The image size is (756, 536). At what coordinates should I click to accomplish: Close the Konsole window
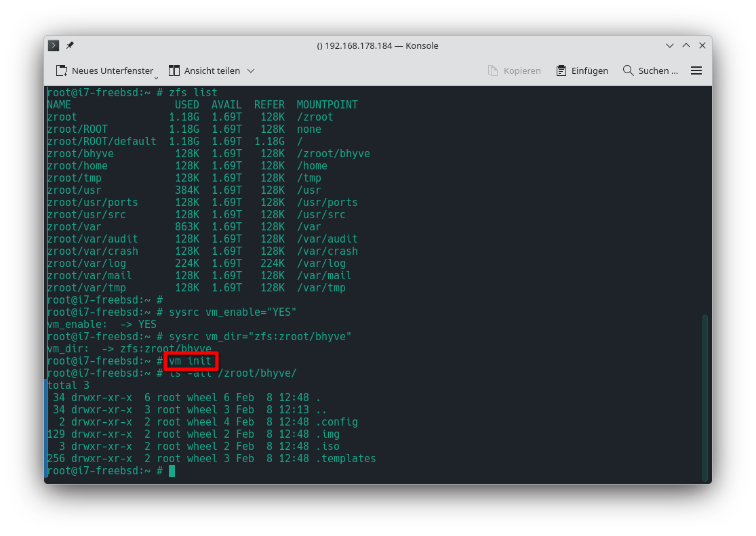click(x=702, y=45)
